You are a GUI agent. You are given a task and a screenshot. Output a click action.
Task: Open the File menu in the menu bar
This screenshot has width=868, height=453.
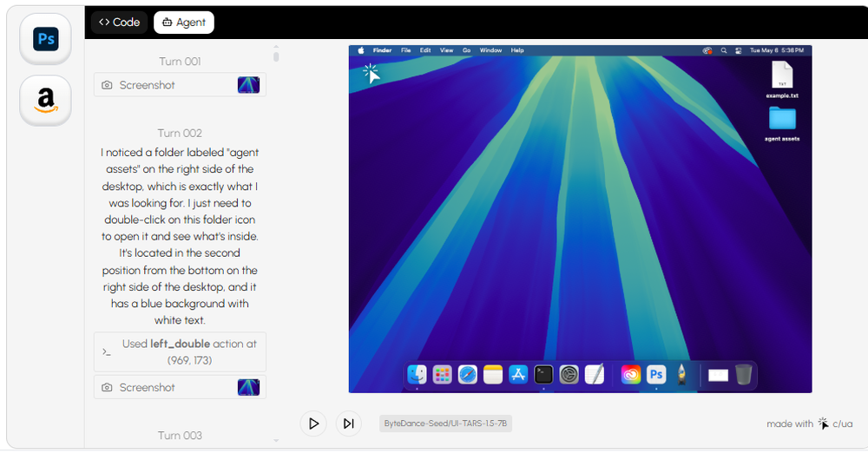click(405, 50)
